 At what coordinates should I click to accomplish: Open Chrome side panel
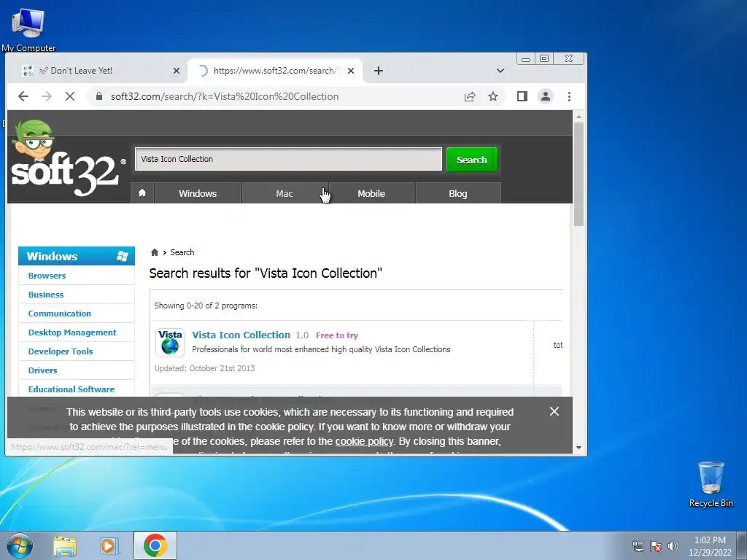point(522,97)
